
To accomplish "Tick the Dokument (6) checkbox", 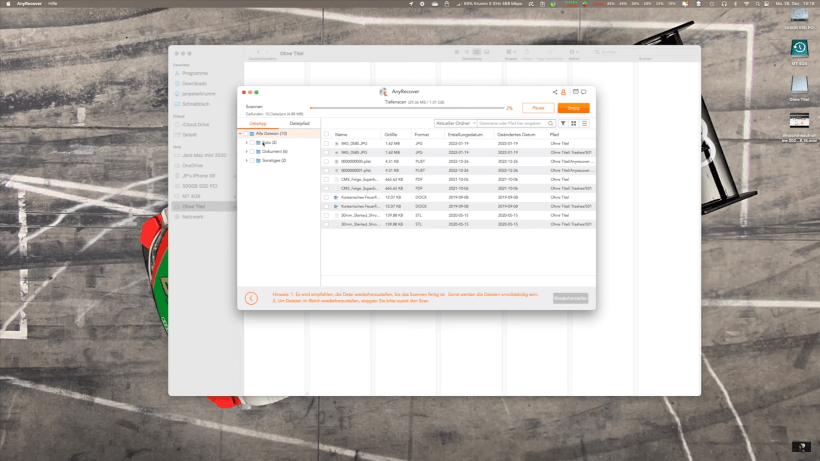I will click(x=252, y=152).
